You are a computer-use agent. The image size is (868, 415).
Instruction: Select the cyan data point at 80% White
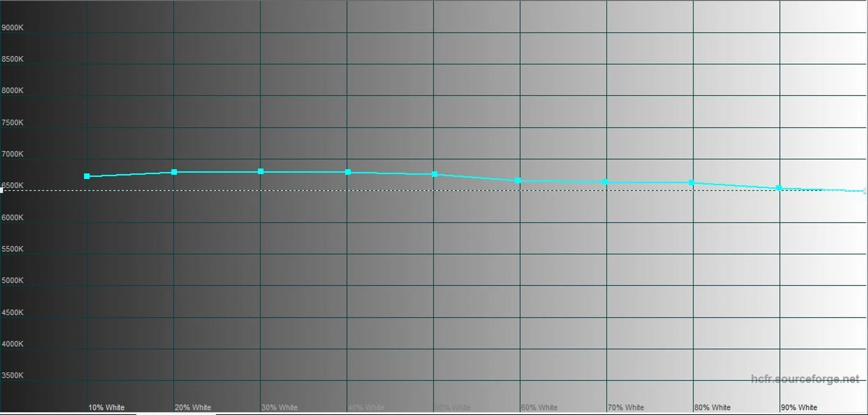[691, 183]
